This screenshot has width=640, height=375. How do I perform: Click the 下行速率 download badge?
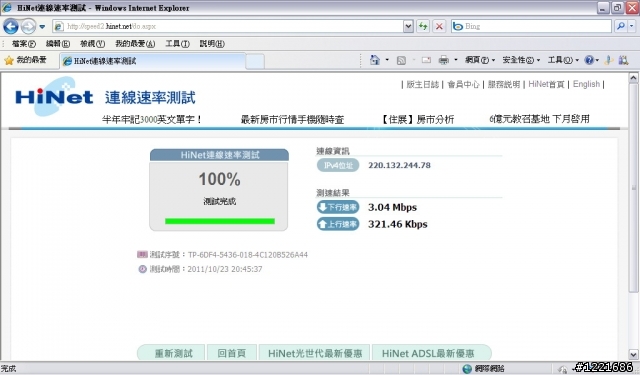click(338, 207)
